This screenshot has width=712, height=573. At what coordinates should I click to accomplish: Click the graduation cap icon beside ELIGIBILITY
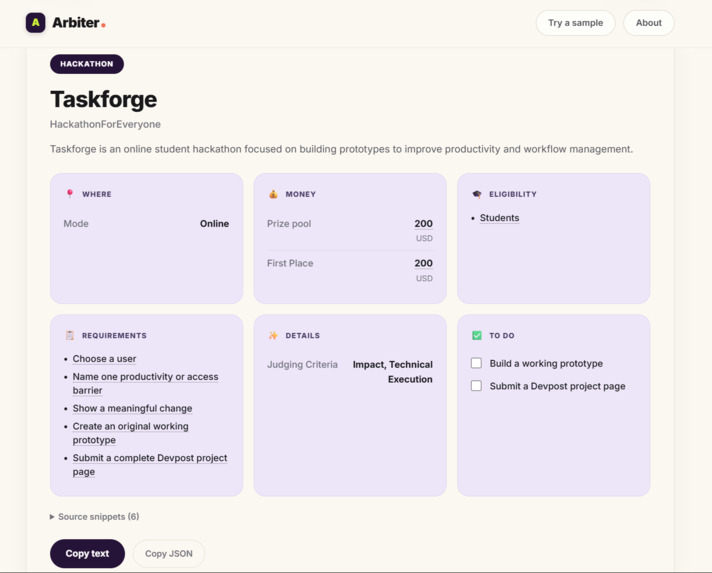pyautogui.click(x=476, y=194)
